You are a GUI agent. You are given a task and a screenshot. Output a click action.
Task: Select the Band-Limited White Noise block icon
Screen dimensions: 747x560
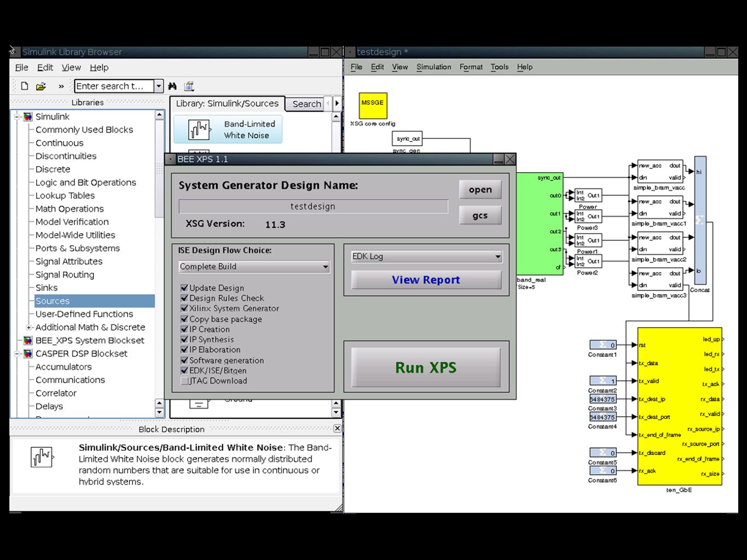[x=199, y=130]
